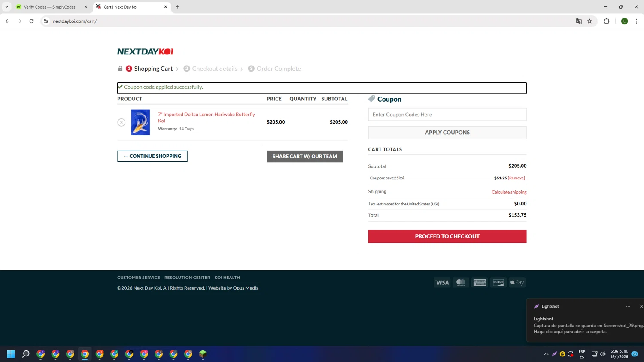Viewport: 644px width, 362px height.
Task: Click the American Express payment icon
Action: [480, 282]
